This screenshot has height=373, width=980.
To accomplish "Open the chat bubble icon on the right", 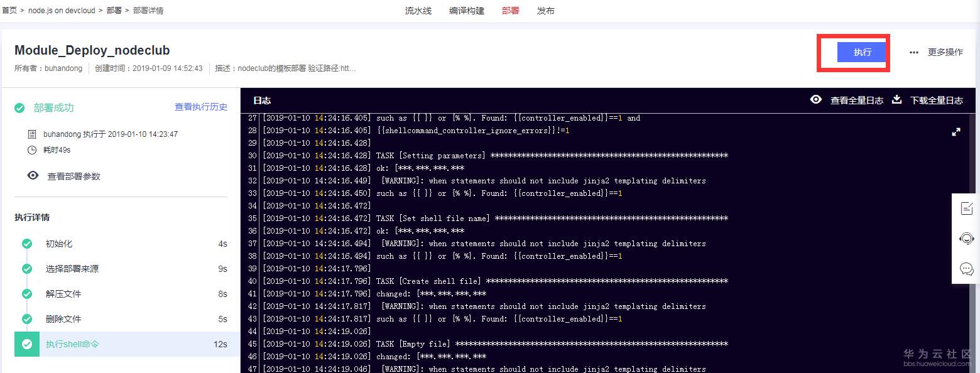I will click(x=968, y=269).
